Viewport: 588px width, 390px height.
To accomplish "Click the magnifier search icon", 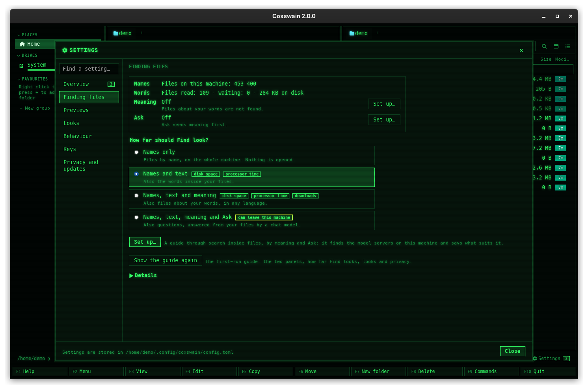I will tap(544, 47).
